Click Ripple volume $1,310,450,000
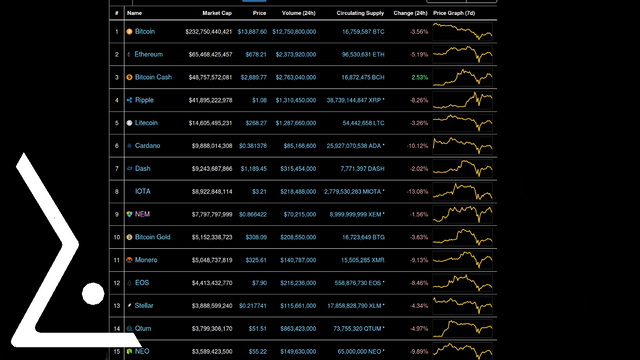The width and height of the screenshot is (640, 360). (296, 100)
